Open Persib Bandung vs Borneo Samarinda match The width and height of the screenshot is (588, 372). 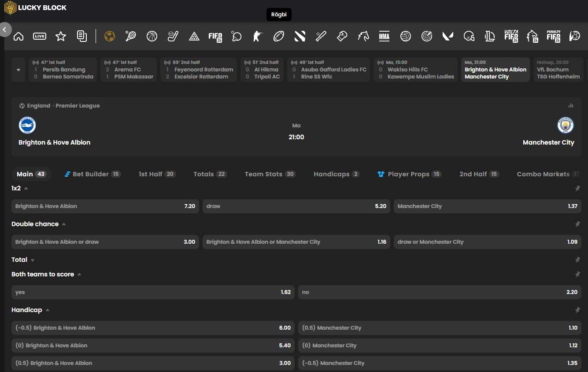point(63,70)
